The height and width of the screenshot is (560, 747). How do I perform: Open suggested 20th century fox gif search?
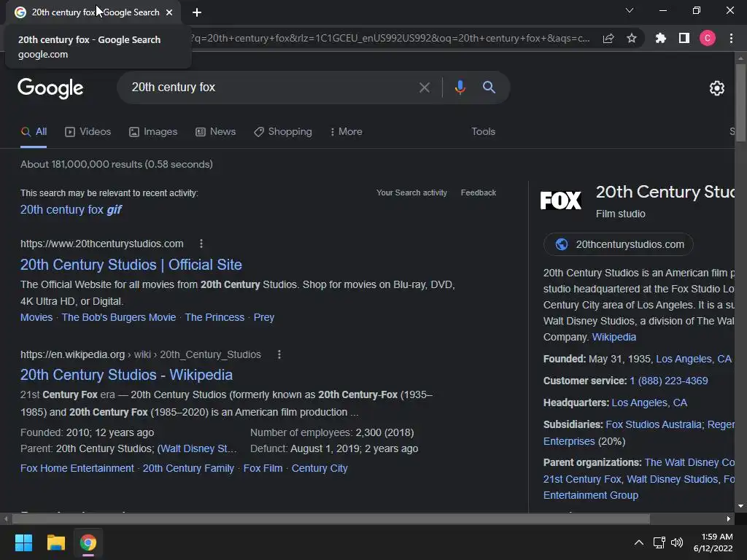pos(71,210)
